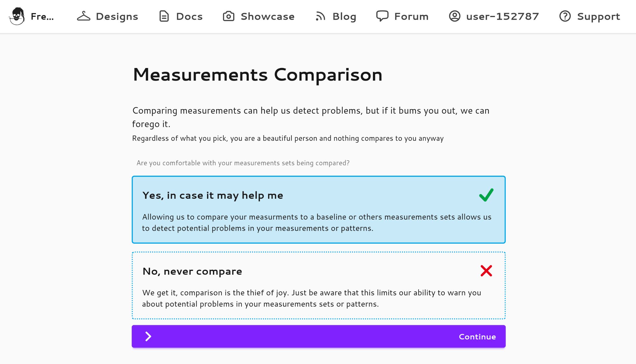Toggle the green checkmark on the Yes card

(x=486, y=195)
